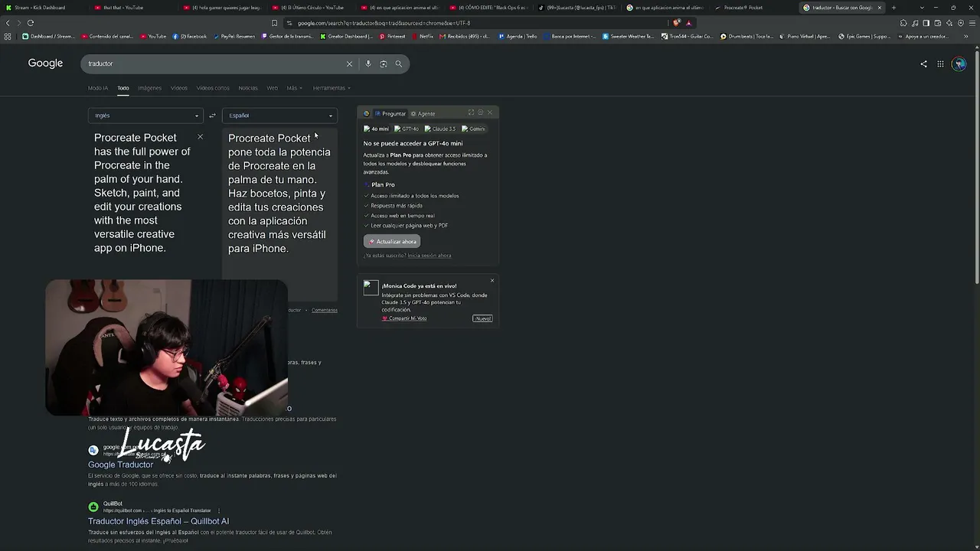Select the 4o mini model chip
The image size is (980, 551).
tap(377, 129)
